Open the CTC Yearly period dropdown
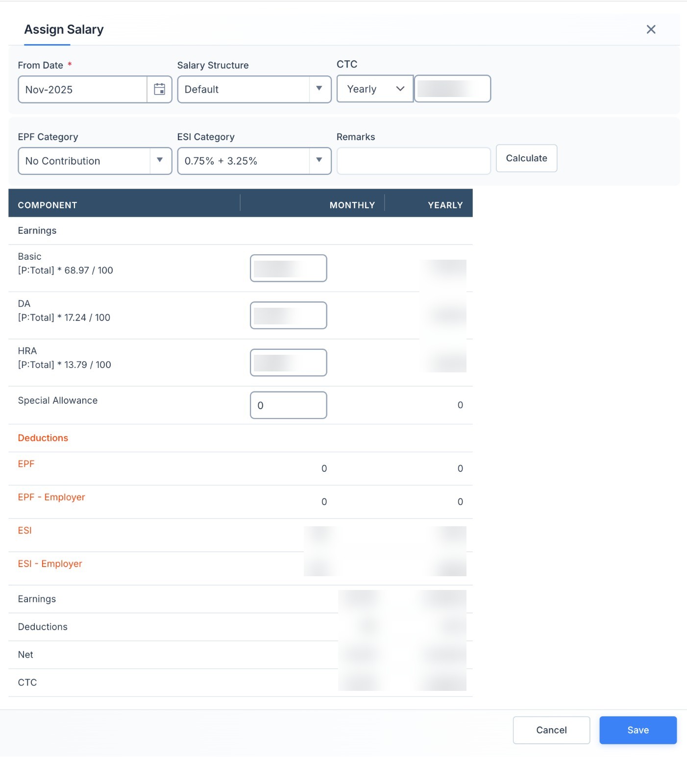 (375, 89)
